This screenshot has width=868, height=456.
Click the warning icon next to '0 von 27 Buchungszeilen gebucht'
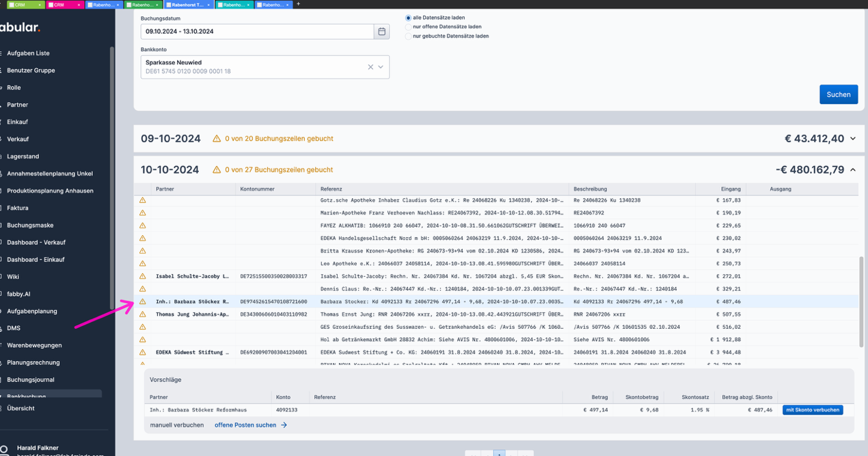click(x=217, y=170)
